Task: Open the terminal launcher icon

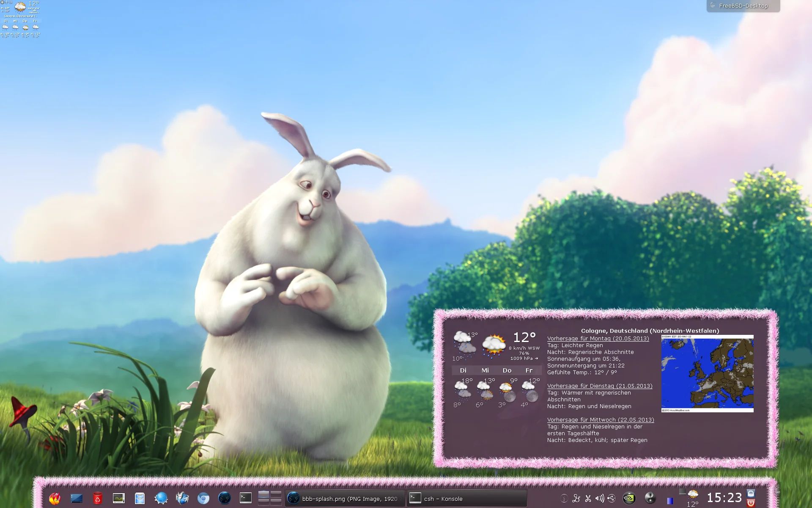Action: pos(246,498)
